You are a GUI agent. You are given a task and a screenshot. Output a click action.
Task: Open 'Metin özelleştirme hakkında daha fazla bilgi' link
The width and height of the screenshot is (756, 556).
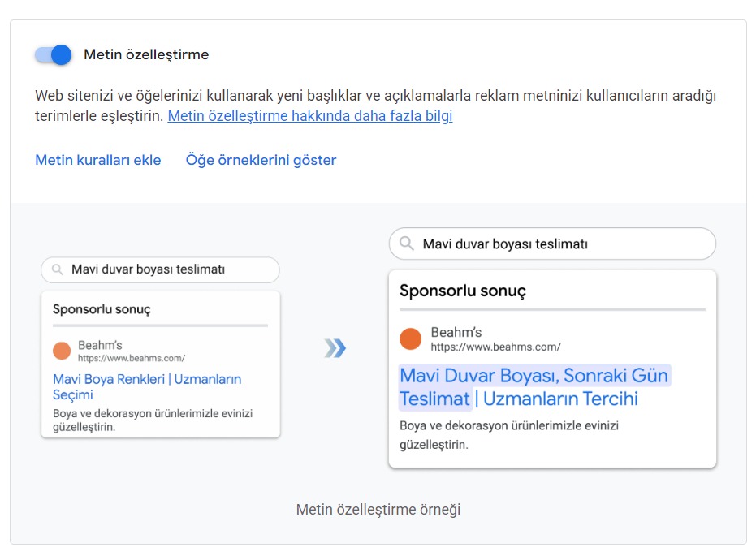(310, 115)
